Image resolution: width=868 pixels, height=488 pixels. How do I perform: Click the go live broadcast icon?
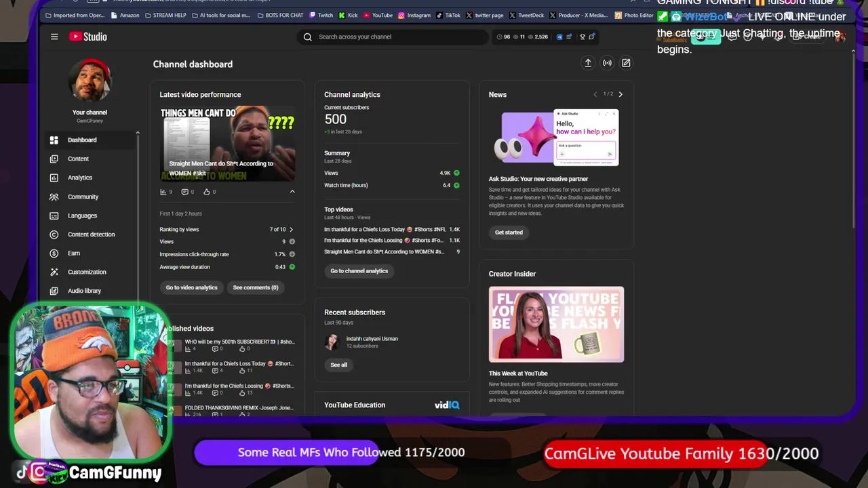coord(607,63)
